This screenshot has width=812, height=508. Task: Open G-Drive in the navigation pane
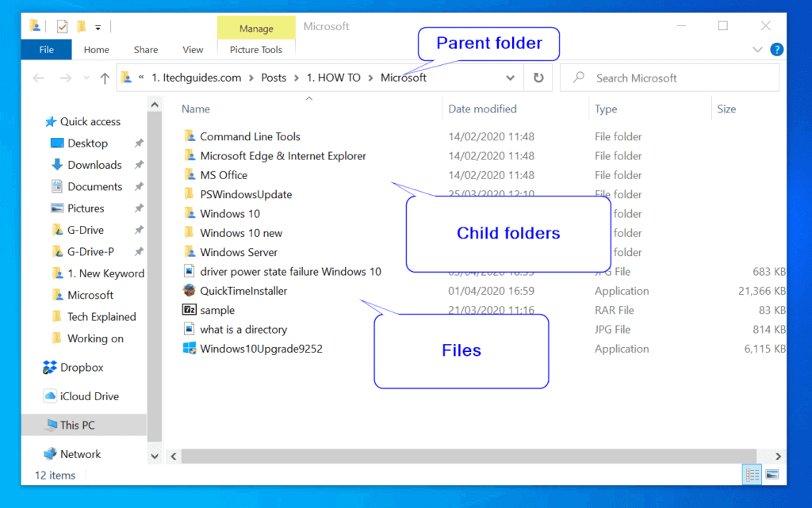pos(78,230)
